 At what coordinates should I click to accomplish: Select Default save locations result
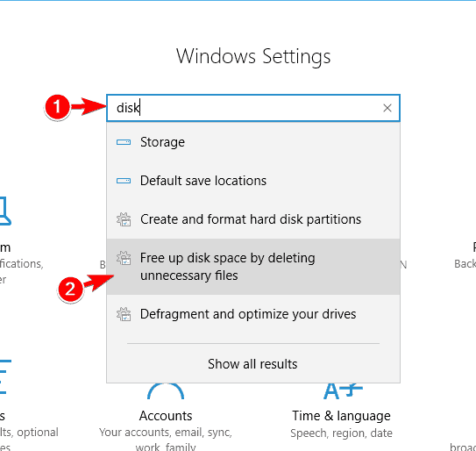click(253, 181)
